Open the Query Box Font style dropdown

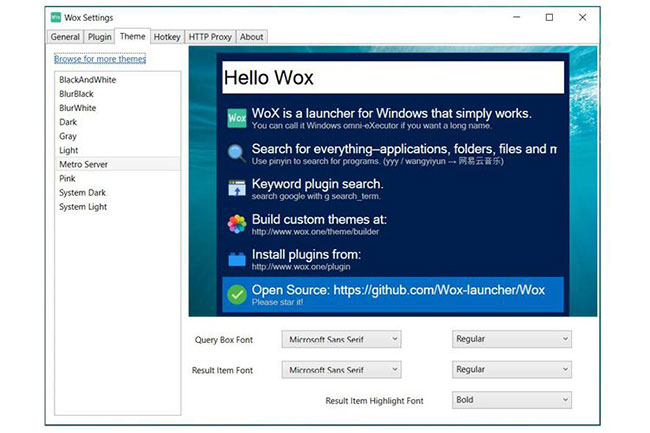coord(512,339)
